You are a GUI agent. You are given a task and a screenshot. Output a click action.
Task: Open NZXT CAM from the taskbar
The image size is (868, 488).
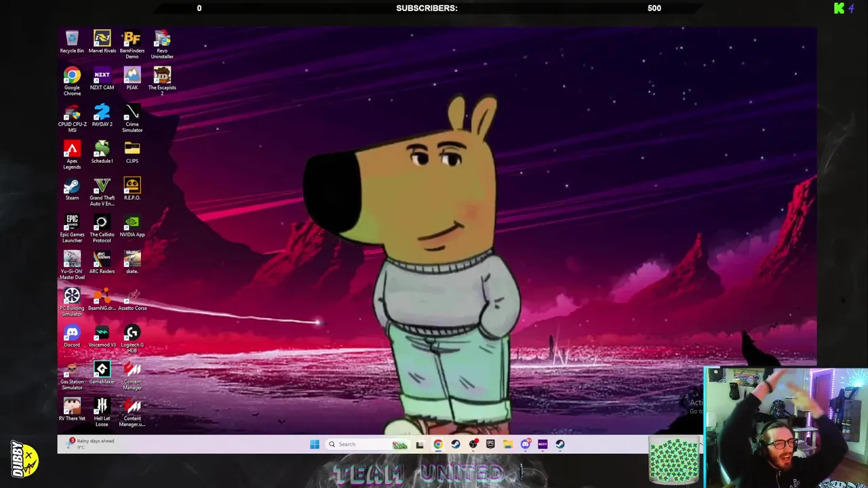[542, 445]
